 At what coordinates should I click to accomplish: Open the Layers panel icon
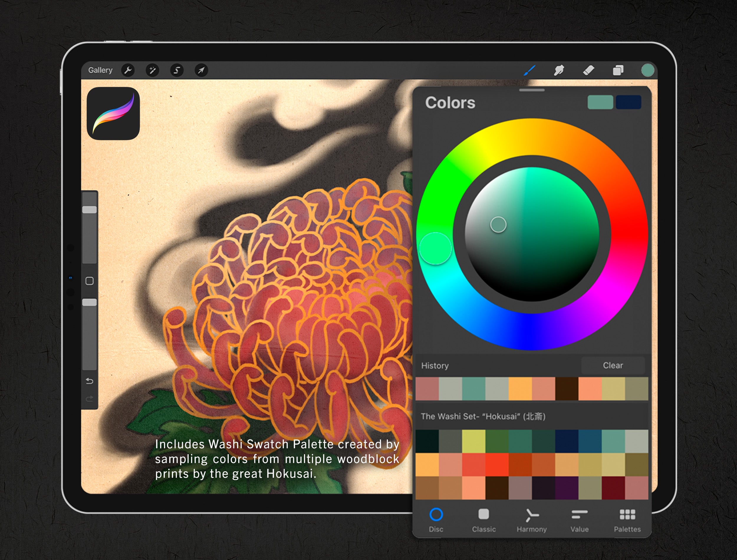(618, 70)
